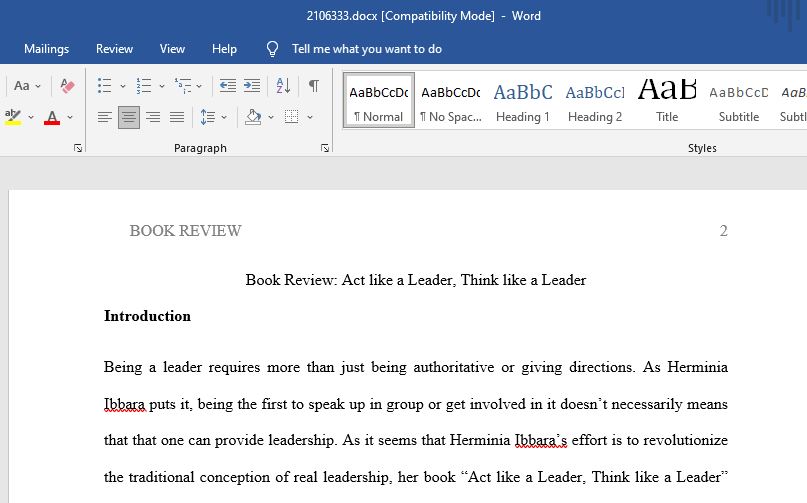Open the Paragraph dialog launcher

(325, 148)
